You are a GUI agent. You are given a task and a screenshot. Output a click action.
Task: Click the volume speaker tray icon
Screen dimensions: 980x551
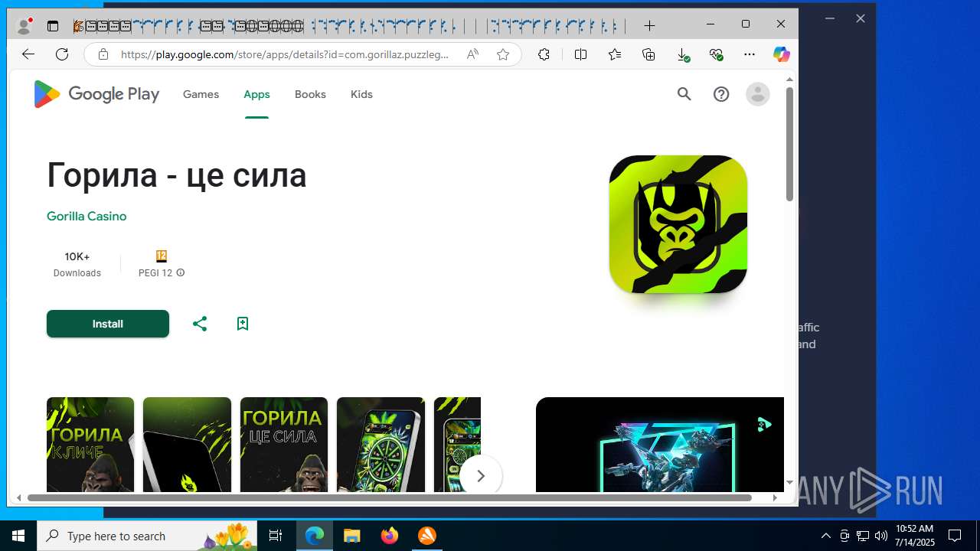(x=880, y=536)
